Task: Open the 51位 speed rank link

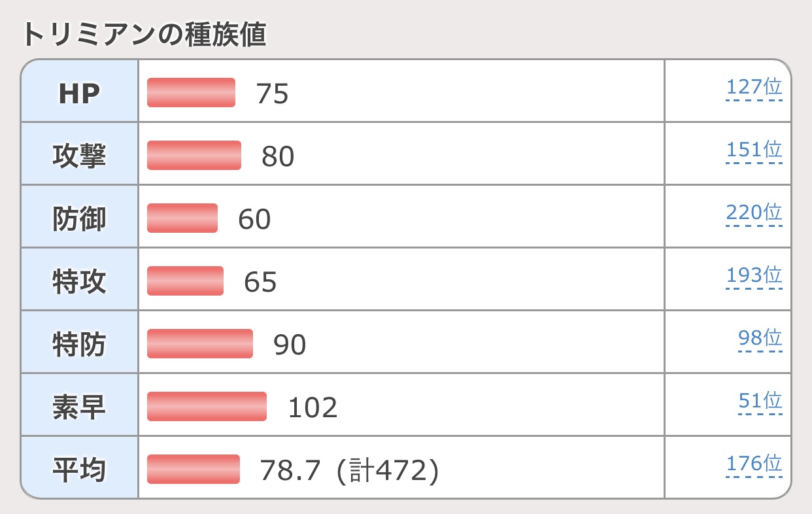Action: pyautogui.click(x=760, y=402)
